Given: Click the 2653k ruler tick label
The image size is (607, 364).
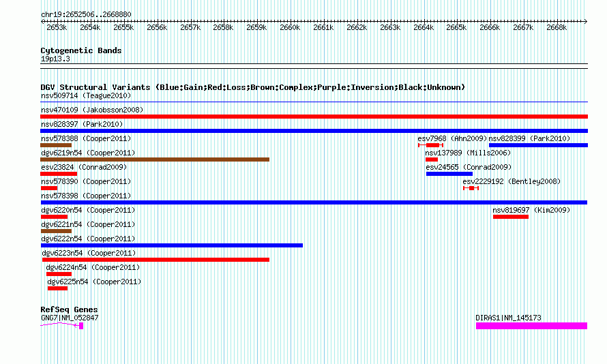Looking at the screenshot, I should pyautogui.click(x=57, y=27).
